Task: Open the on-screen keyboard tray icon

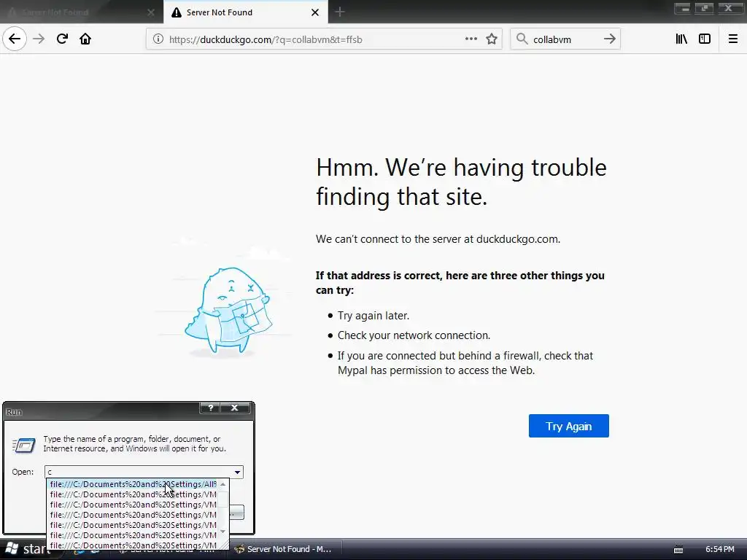Action: click(x=678, y=550)
